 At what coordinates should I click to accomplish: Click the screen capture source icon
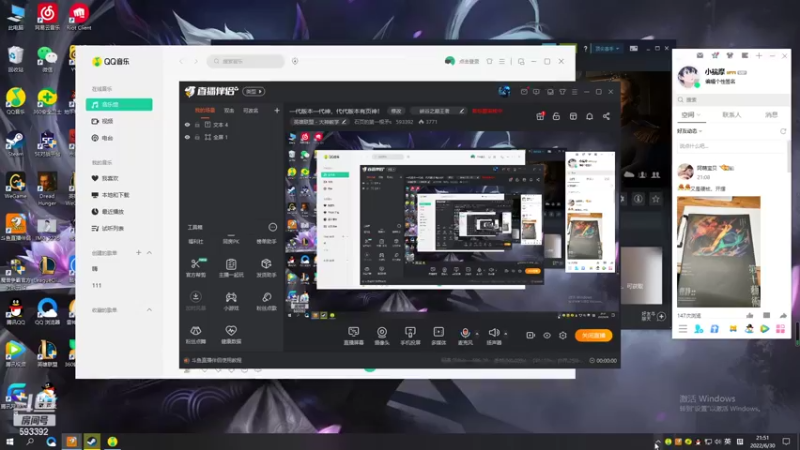(x=353, y=332)
